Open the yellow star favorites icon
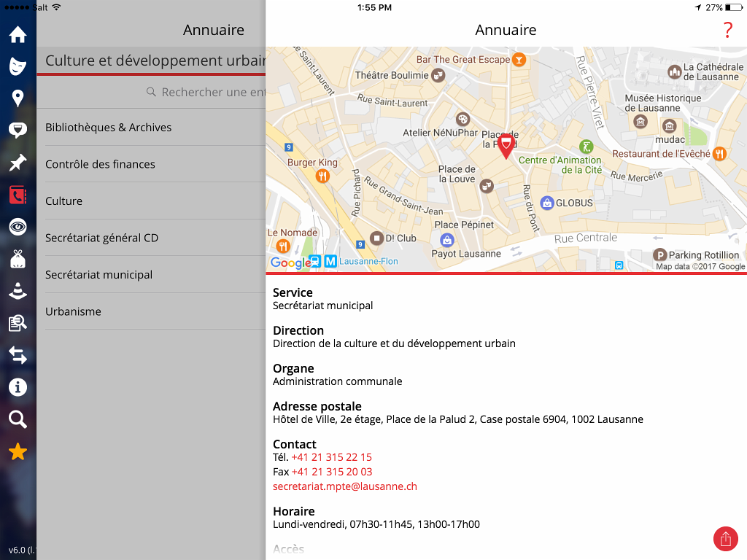The height and width of the screenshot is (560, 747). [18, 451]
